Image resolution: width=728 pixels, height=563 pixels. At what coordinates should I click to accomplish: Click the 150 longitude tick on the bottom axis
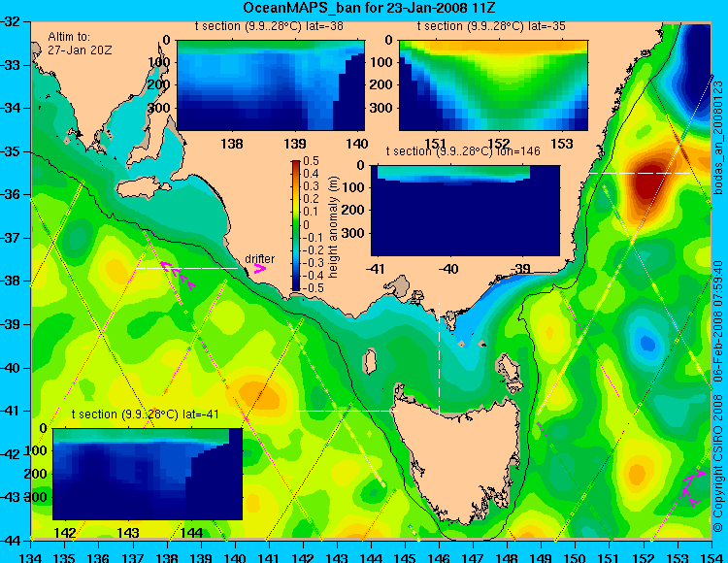pyautogui.click(x=575, y=557)
